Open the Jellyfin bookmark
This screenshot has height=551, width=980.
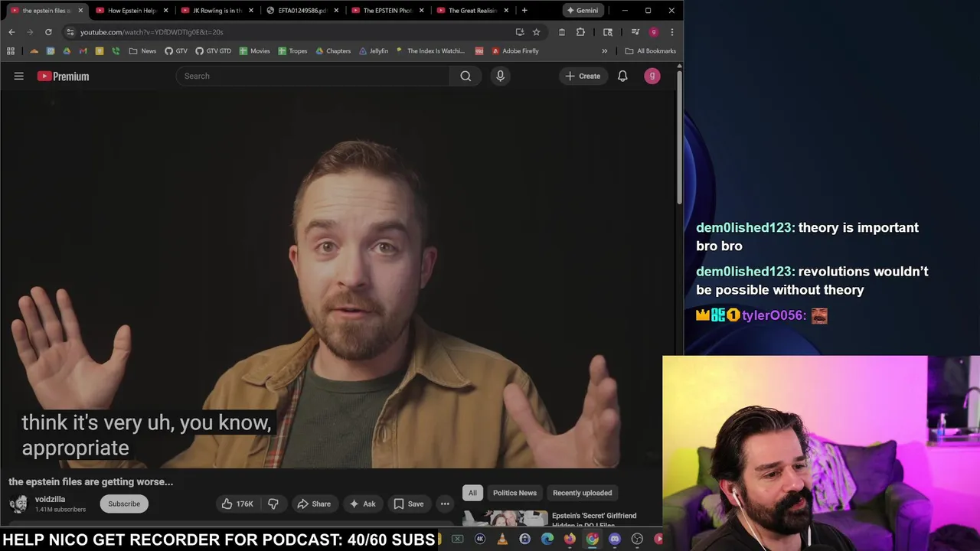point(374,51)
